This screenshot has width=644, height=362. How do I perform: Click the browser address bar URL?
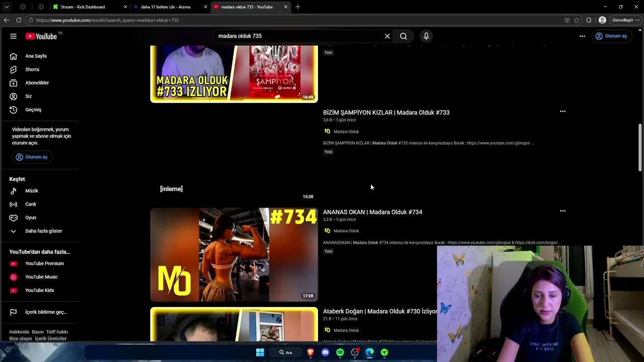point(107,20)
